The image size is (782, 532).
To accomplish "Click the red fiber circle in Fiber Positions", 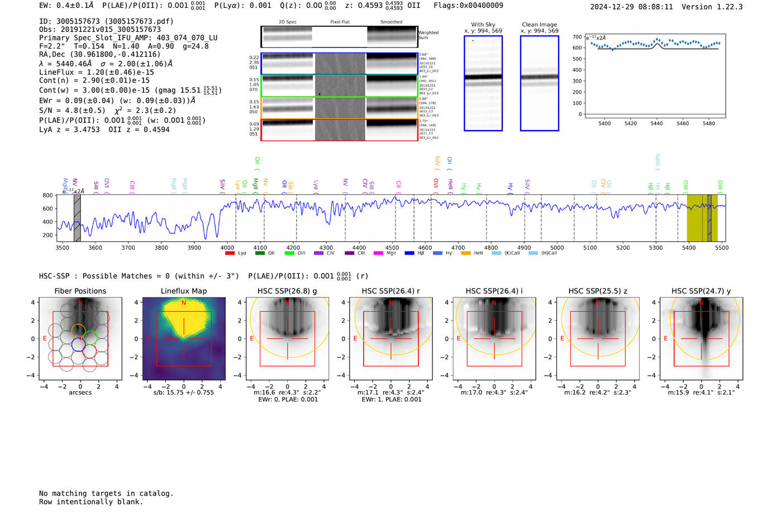I will pyautogui.click(x=89, y=351).
